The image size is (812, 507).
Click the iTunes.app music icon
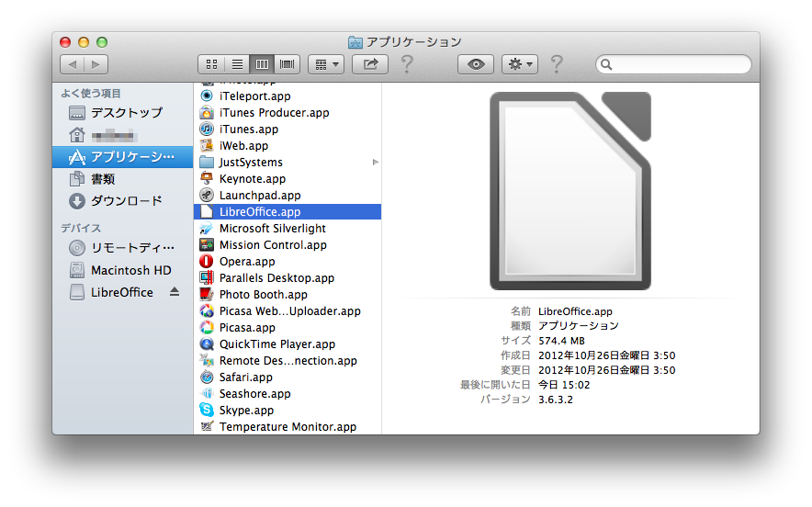[207, 129]
